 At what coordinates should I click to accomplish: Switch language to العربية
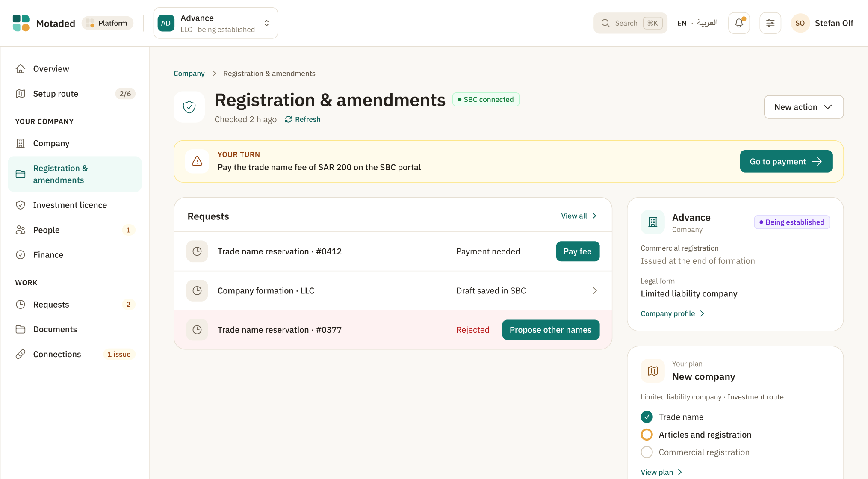point(707,23)
